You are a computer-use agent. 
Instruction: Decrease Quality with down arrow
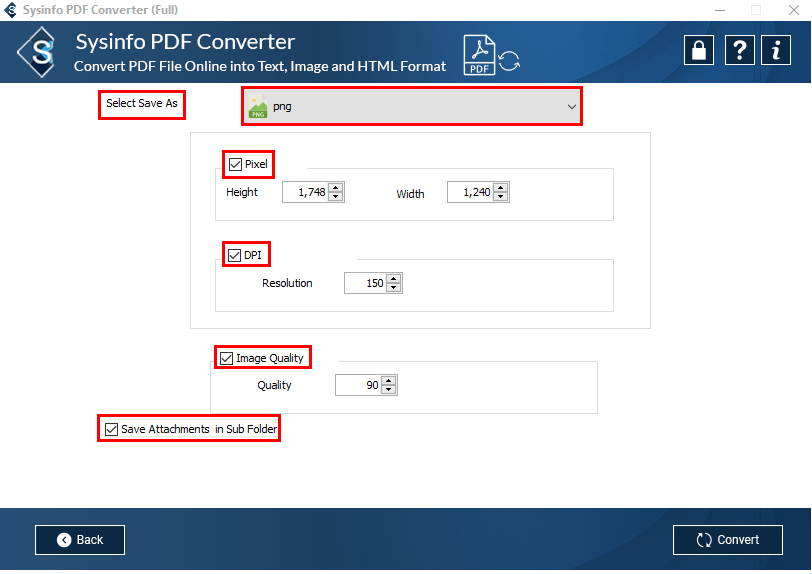(388, 390)
